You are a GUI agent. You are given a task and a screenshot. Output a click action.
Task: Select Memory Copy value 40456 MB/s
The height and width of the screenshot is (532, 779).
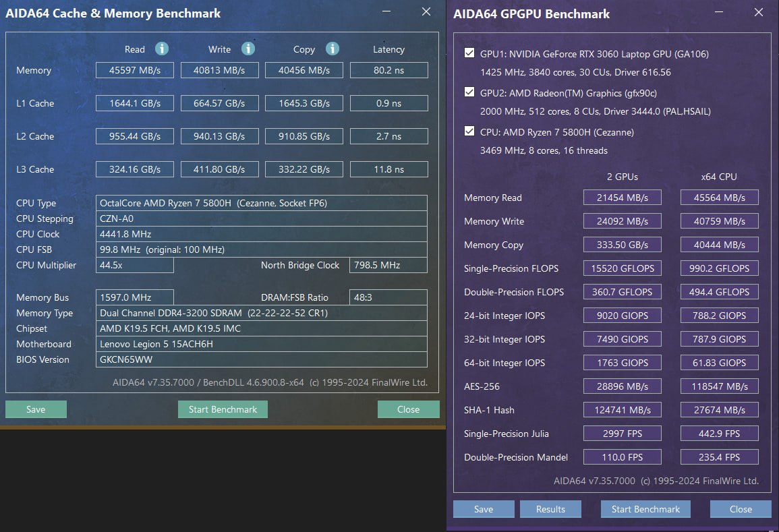pyautogui.click(x=304, y=70)
